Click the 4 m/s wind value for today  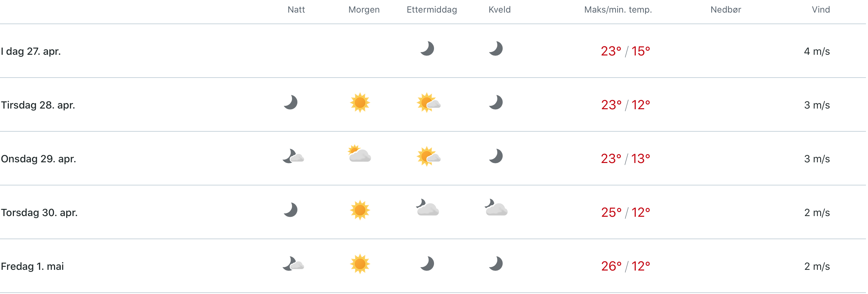(817, 51)
